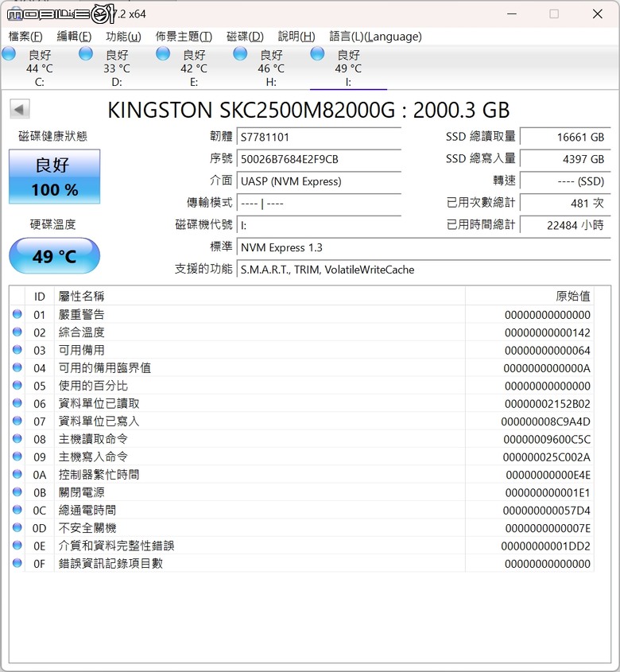Viewport: 620px width, 672px height.
Task: Select raw value 0000000000000A
Action: click(547, 368)
